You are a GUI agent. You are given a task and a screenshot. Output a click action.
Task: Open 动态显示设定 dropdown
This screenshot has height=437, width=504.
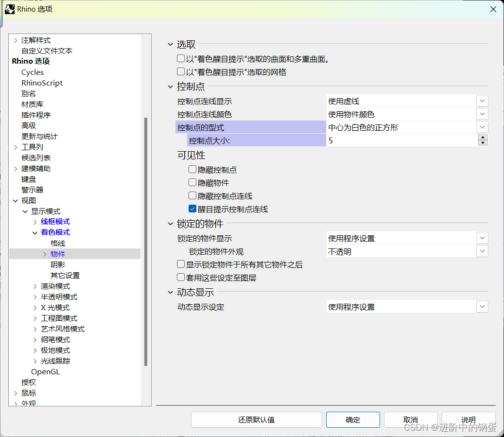482,307
